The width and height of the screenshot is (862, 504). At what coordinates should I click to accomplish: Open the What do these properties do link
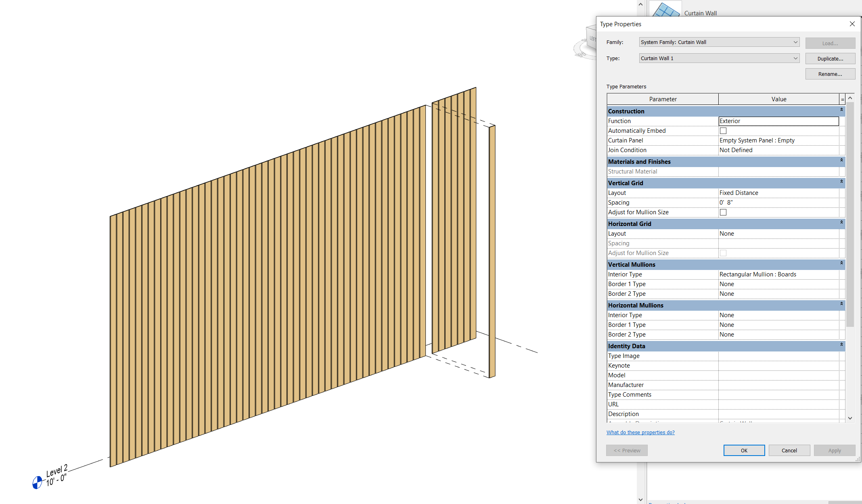pyautogui.click(x=640, y=432)
